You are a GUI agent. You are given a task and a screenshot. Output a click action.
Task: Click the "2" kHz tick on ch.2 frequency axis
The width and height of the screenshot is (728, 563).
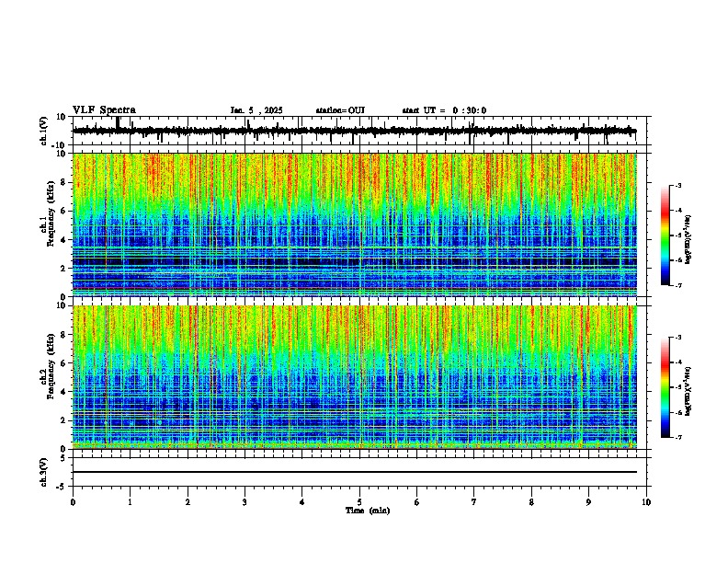pos(64,420)
